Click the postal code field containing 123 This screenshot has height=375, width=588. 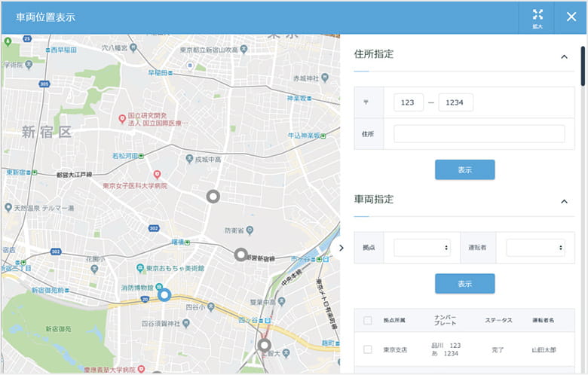pos(409,102)
